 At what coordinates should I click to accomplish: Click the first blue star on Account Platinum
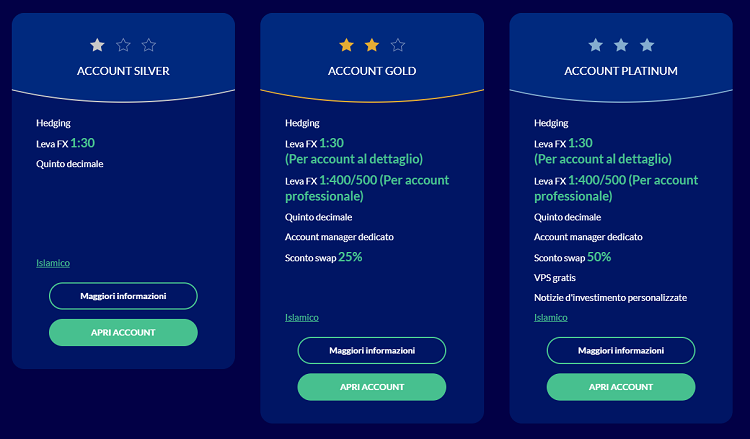596,45
